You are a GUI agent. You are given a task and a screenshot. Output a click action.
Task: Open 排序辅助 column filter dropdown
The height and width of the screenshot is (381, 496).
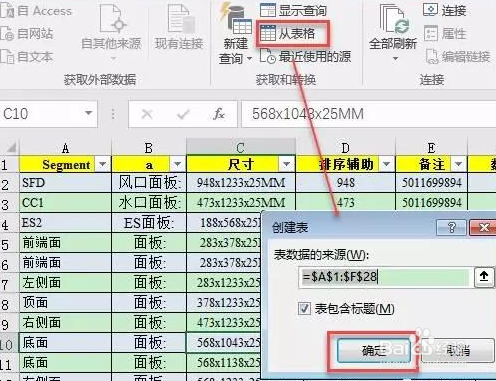click(x=387, y=164)
